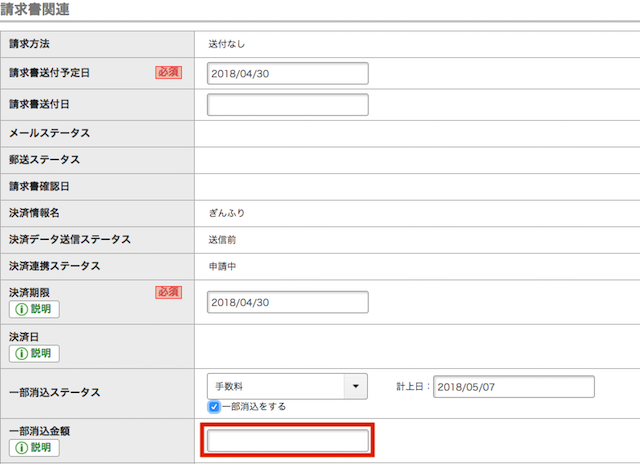Viewport: 640px width, 464px height.
Task: Click the 計上日 label text
Action: pos(412,386)
